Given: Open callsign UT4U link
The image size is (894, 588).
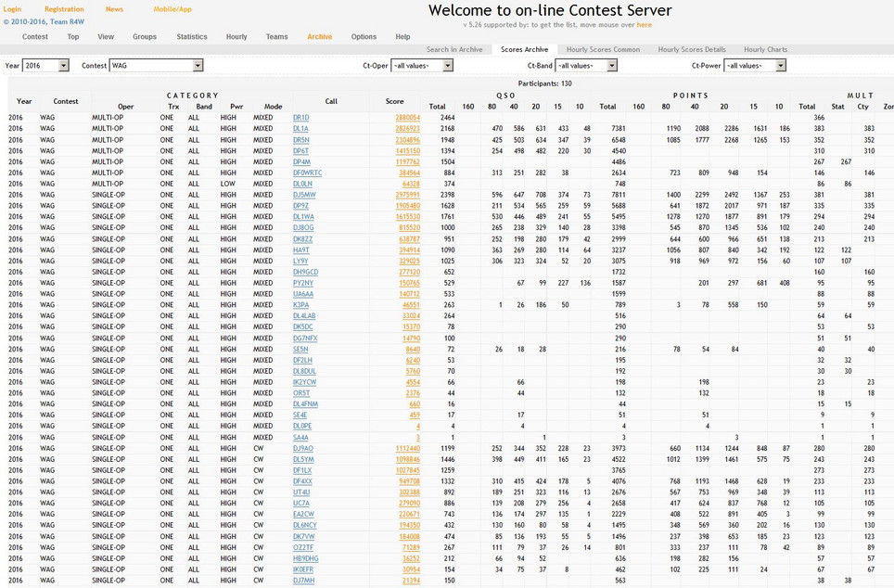Looking at the screenshot, I should [301, 492].
